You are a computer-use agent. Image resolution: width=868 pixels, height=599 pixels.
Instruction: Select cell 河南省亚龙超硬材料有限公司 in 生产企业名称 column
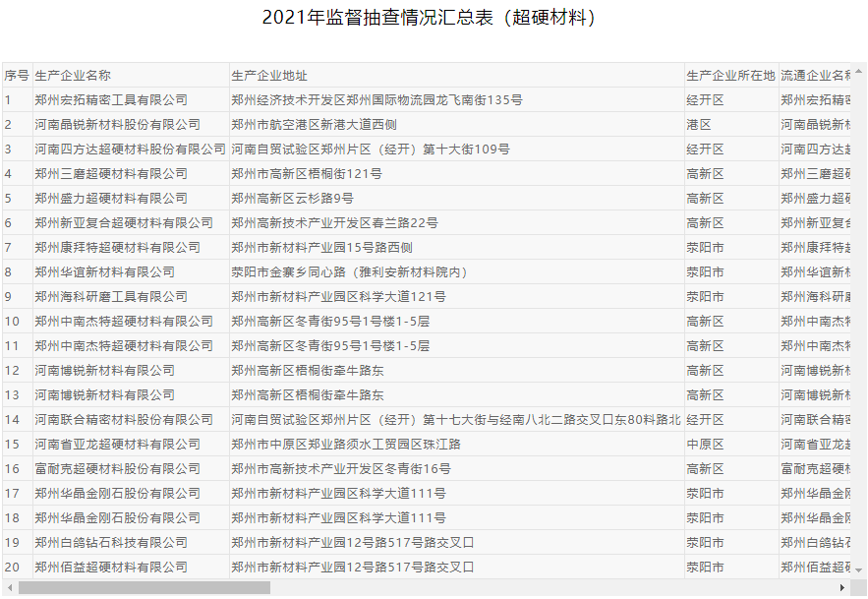click(x=131, y=444)
